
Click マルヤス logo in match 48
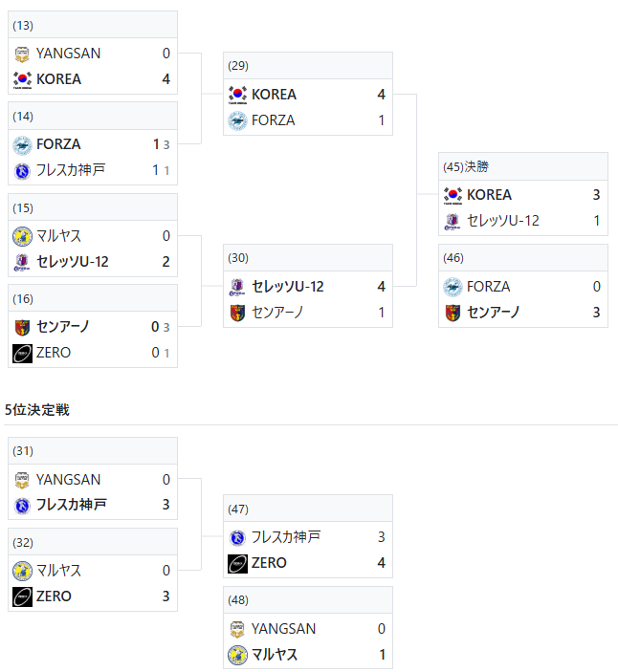237,655
